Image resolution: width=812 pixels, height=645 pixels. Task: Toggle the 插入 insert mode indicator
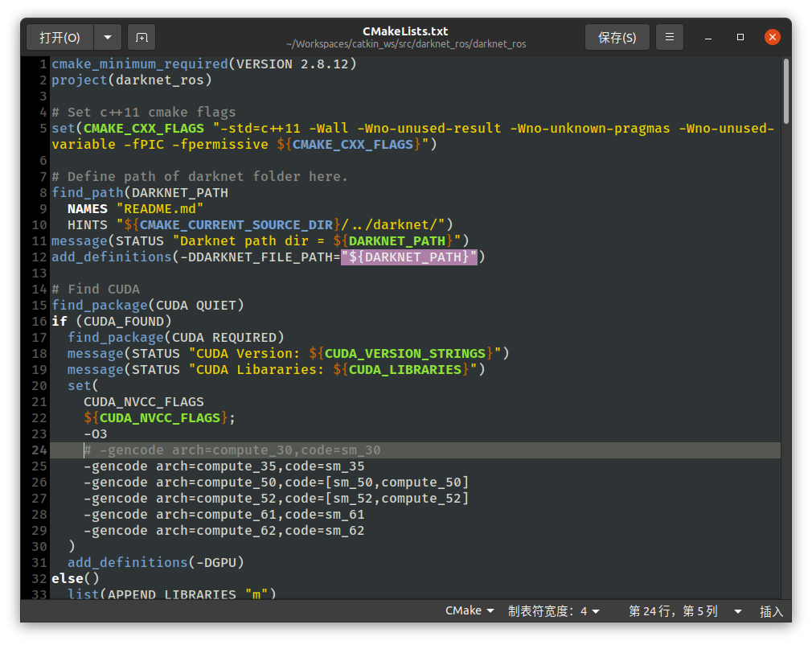click(771, 611)
